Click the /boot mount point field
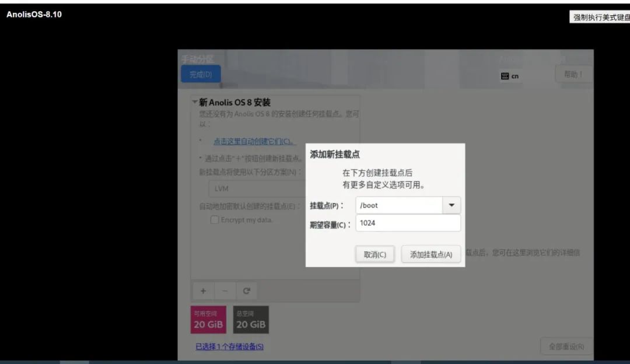The width and height of the screenshot is (630, 364). [399, 205]
